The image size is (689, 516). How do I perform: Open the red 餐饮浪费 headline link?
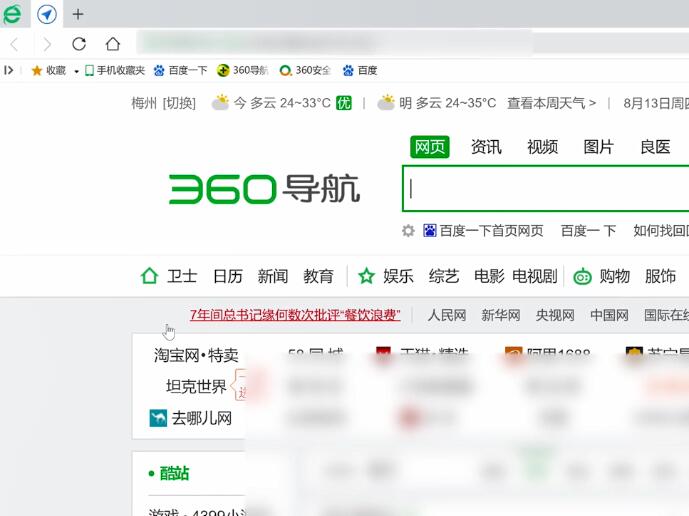click(x=295, y=315)
